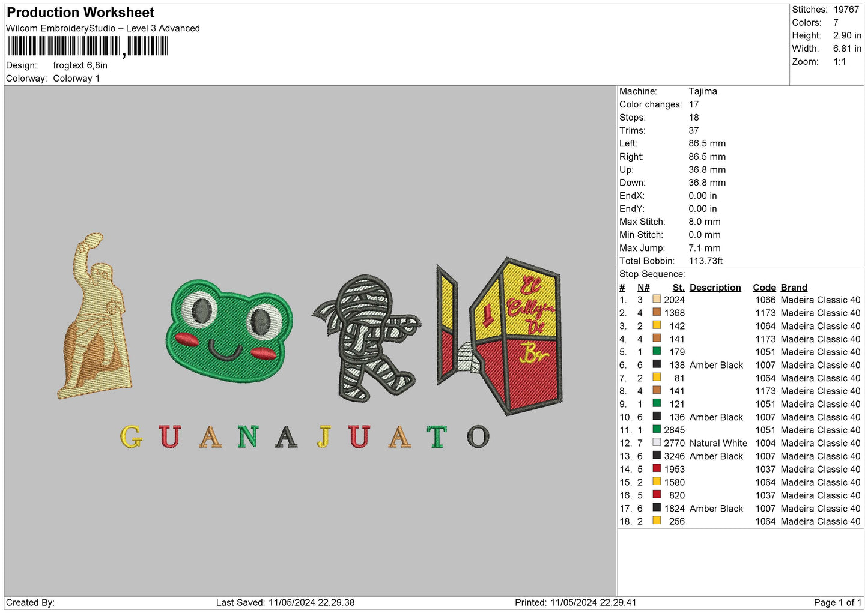Click the Amber Black description in row 17
868x613 pixels.
pos(716,509)
